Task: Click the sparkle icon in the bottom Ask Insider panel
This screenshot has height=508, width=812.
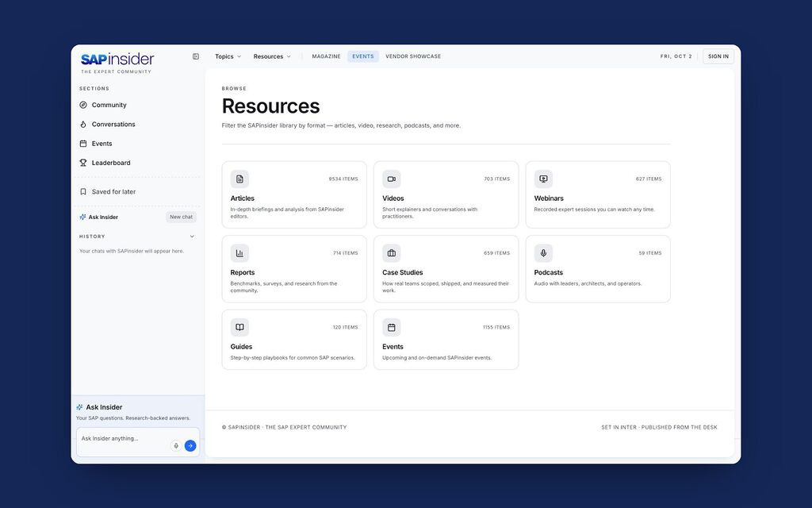Action: click(x=80, y=407)
